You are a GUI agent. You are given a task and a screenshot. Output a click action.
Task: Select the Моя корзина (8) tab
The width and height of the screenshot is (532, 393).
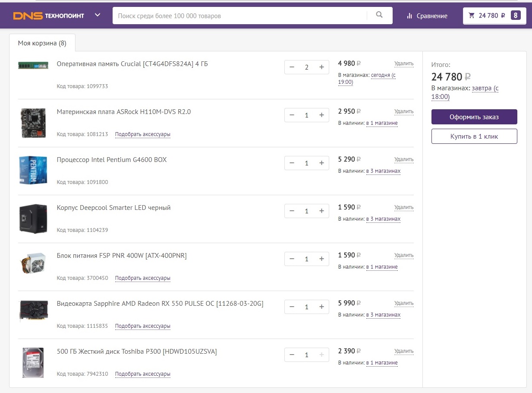[x=42, y=43]
